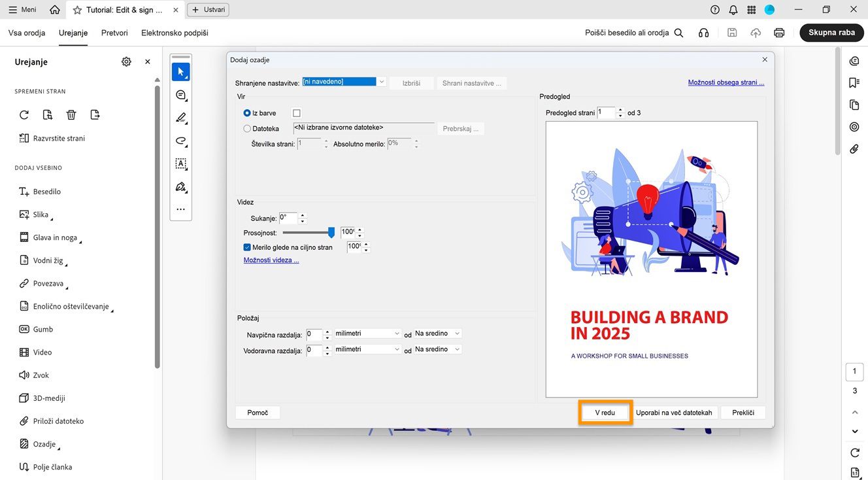Click the Pomoč button

(x=258, y=413)
